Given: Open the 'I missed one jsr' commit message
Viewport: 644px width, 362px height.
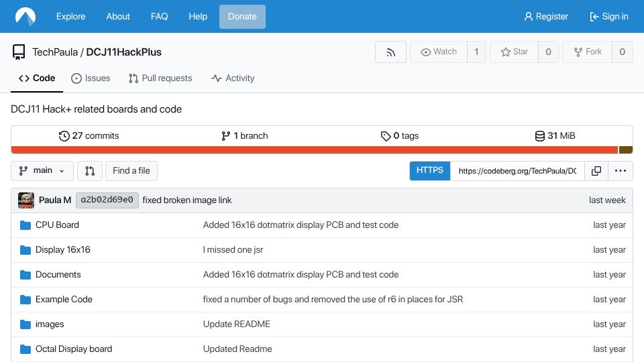Looking at the screenshot, I should (233, 249).
